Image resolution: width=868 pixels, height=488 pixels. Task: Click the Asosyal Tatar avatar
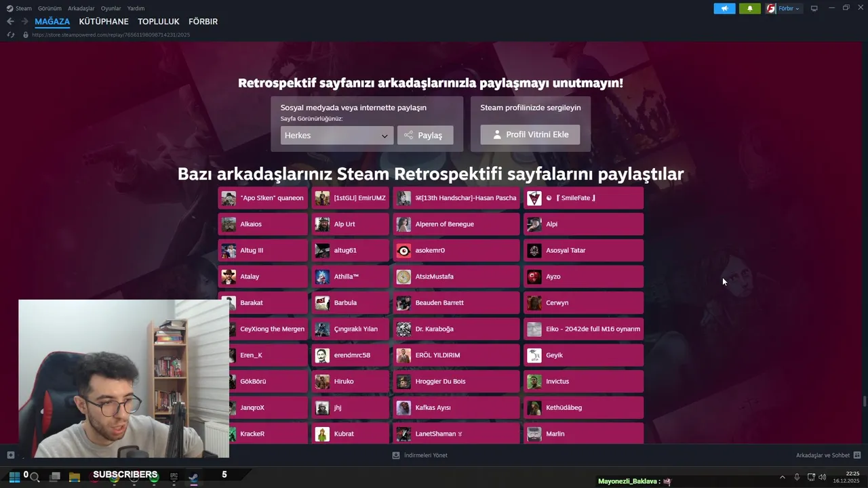[534, 251]
